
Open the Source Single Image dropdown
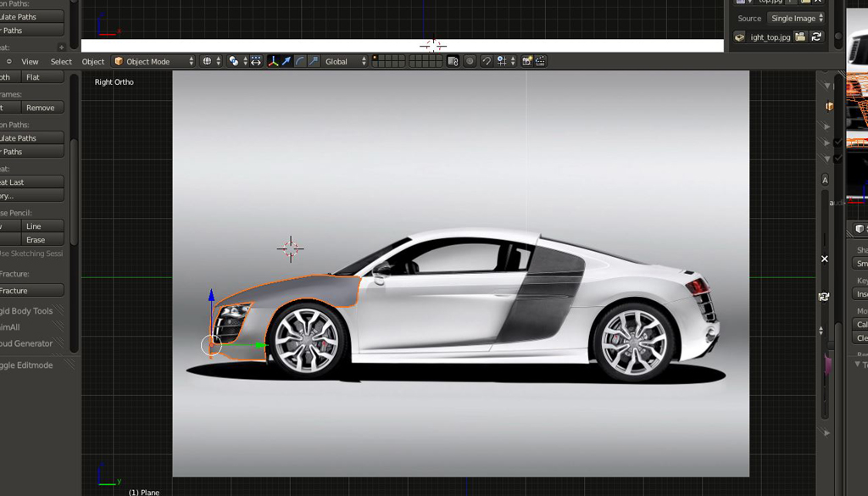click(x=796, y=19)
